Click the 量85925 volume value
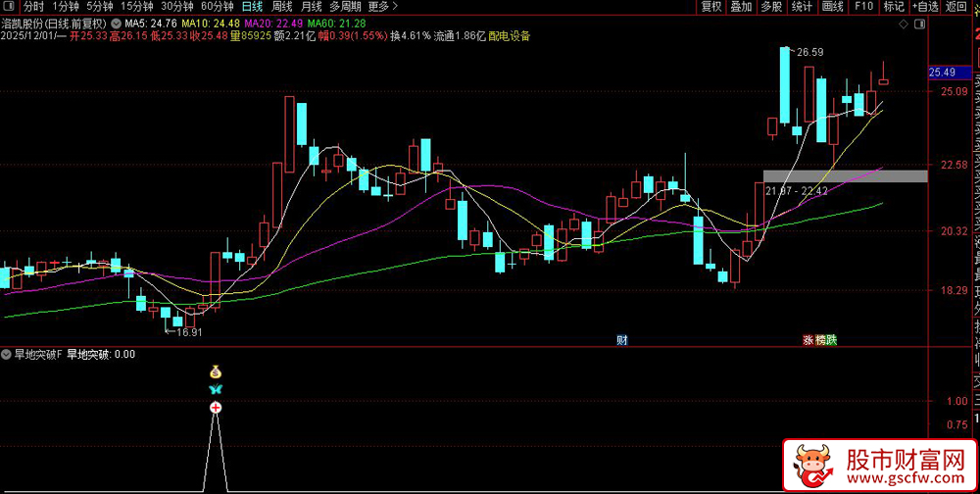Image resolution: width=980 pixels, height=494 pixels. pyautogui.click(x=251, y=35)
